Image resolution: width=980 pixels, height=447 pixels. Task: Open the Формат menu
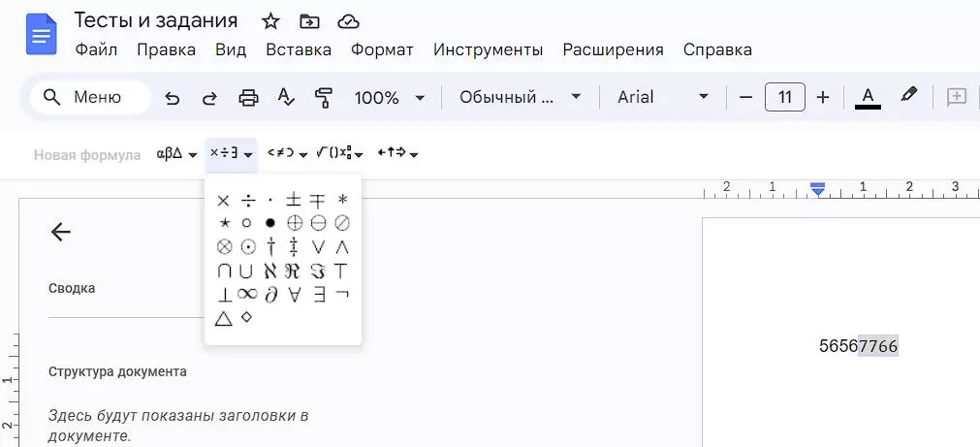[382, 50]
